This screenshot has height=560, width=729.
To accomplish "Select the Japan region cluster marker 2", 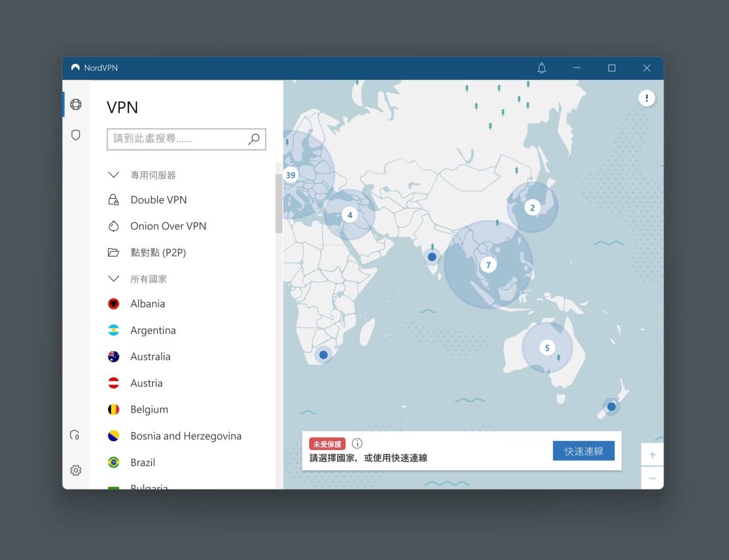I will [533, 208].
